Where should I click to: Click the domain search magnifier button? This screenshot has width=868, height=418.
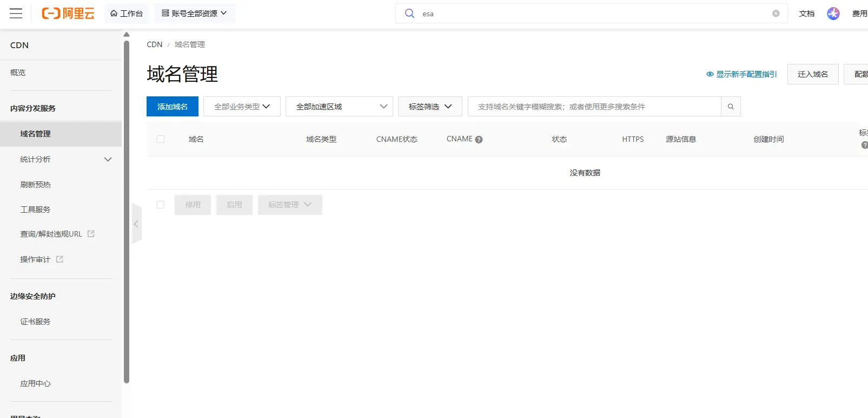tap(731, 107)
